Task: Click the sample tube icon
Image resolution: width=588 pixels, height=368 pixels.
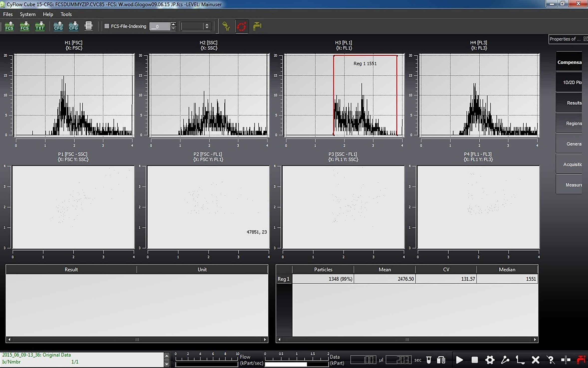Action: pyautogui.click(x=428, y=360)
